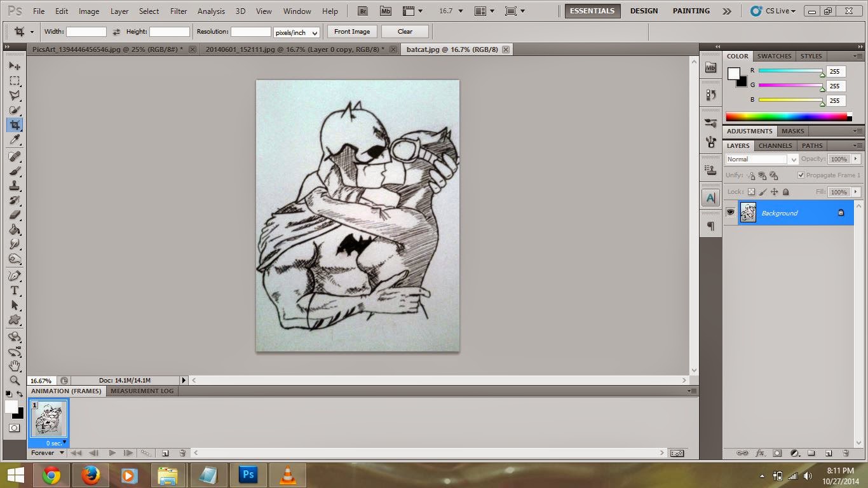Click the Clear button in options bar
The width and height of the screenshot is (868, 488).
pos(405,32)
